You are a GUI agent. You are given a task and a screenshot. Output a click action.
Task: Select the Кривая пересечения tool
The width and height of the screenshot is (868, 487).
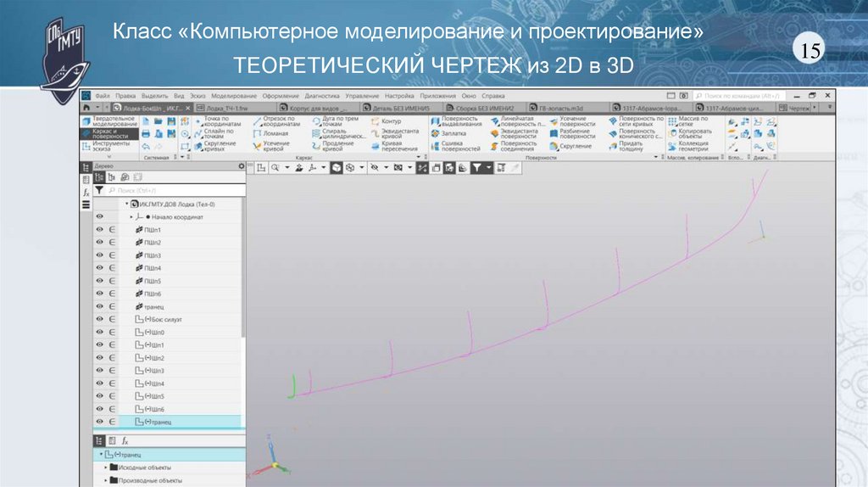click(x=394, y=146)
